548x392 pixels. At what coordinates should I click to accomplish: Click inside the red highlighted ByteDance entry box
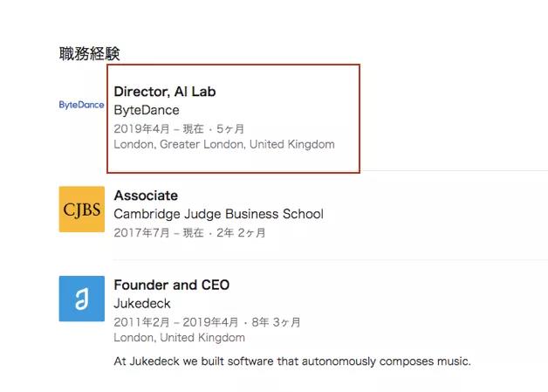234,119
